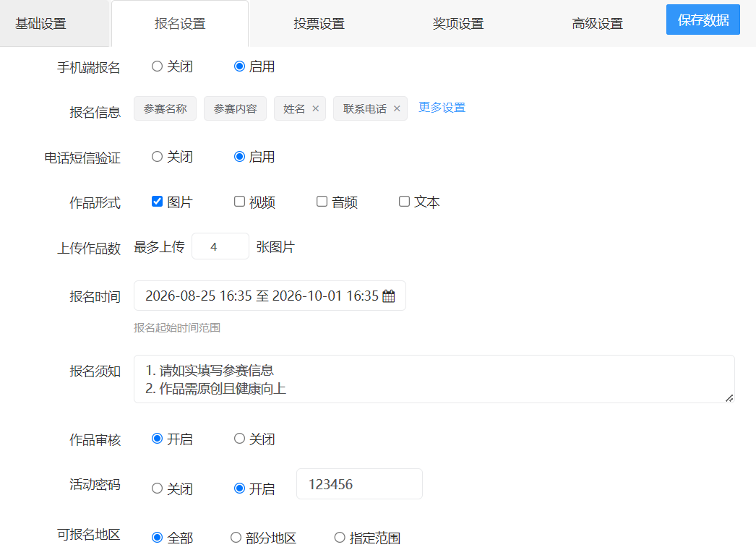756x555 pixels.
Task: Open the 更多设置 link
Action: pyautogui.click(x=442, y=108)
